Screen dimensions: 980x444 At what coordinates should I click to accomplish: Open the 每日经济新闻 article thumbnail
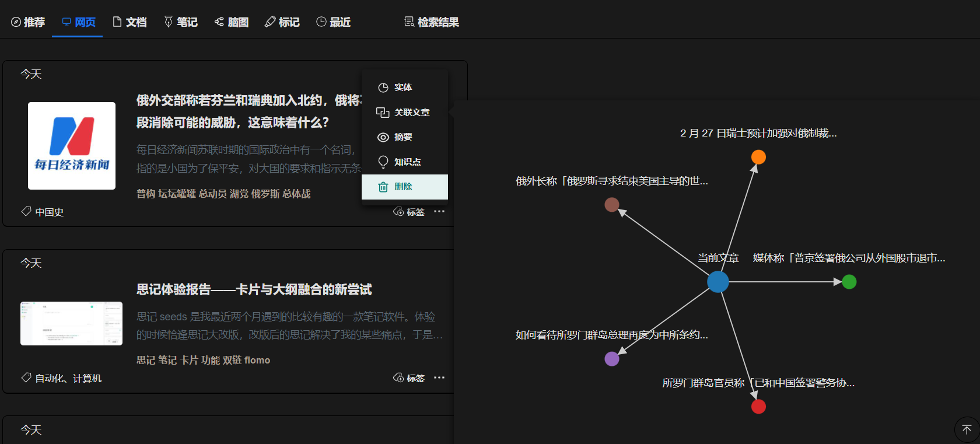pyautogui.click(x=72, y=146)
